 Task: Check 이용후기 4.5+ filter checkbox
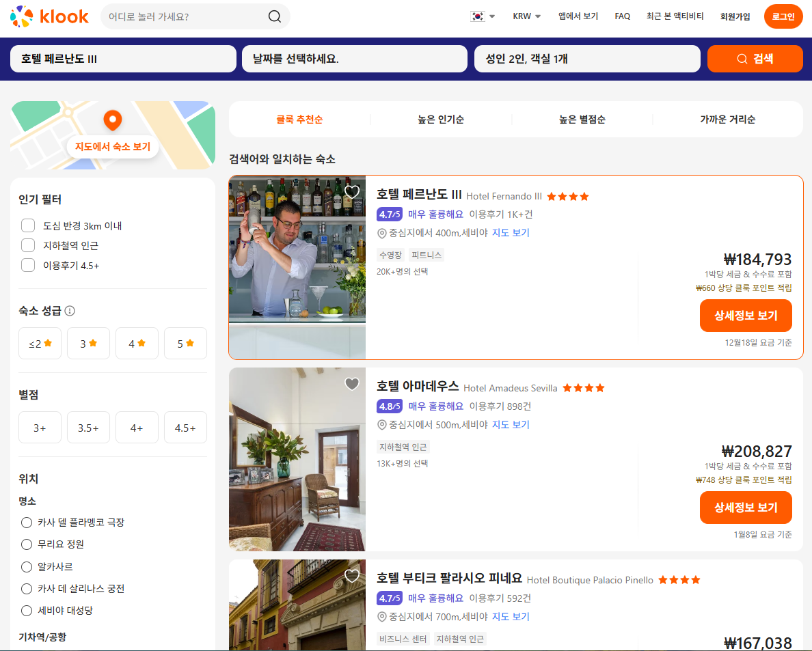(28, 266)
